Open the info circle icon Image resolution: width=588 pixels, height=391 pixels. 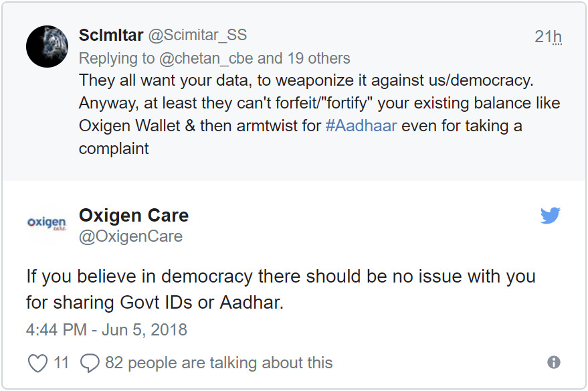[x=553, y=362]
